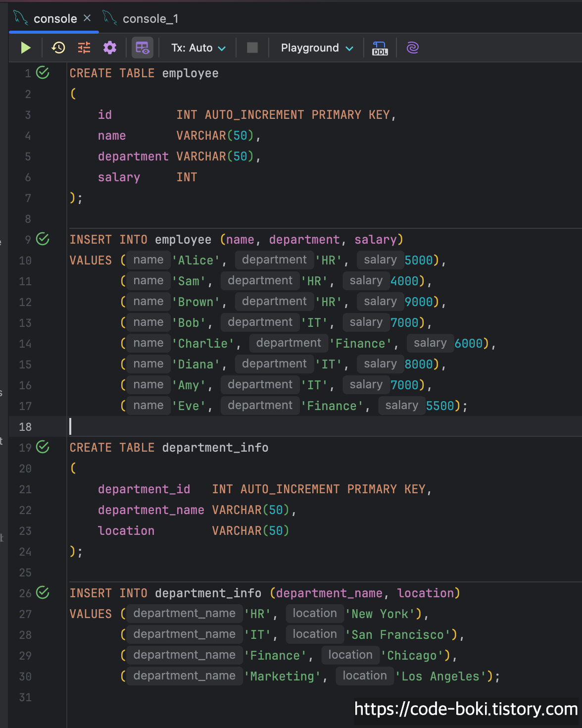Click the 8000 salary value
Image resolution: width=582 pixels, height=728 pixels.
419,364
